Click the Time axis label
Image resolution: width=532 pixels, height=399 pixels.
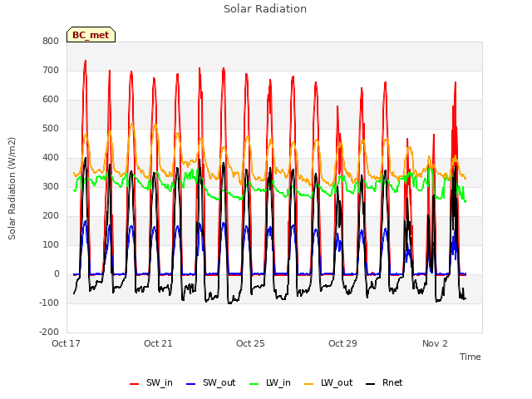(x=470, y=357)
